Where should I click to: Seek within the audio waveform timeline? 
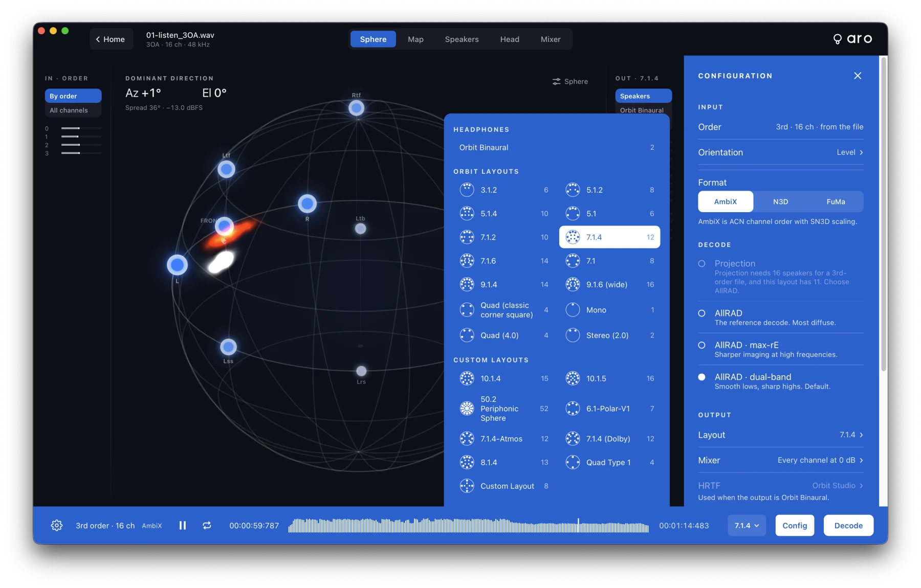tap(468, 525)
